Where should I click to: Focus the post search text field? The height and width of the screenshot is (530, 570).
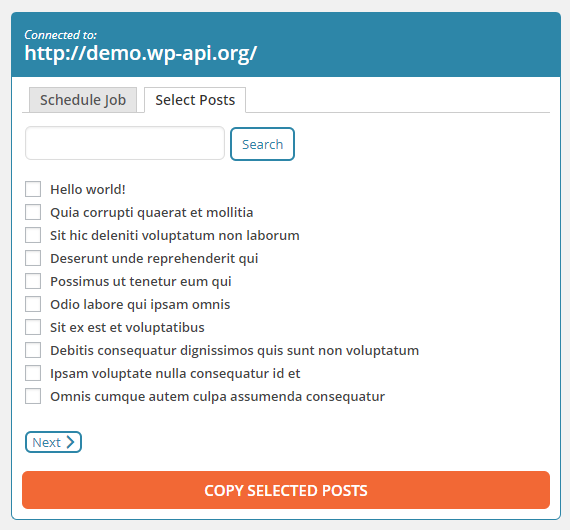(125, 143)
